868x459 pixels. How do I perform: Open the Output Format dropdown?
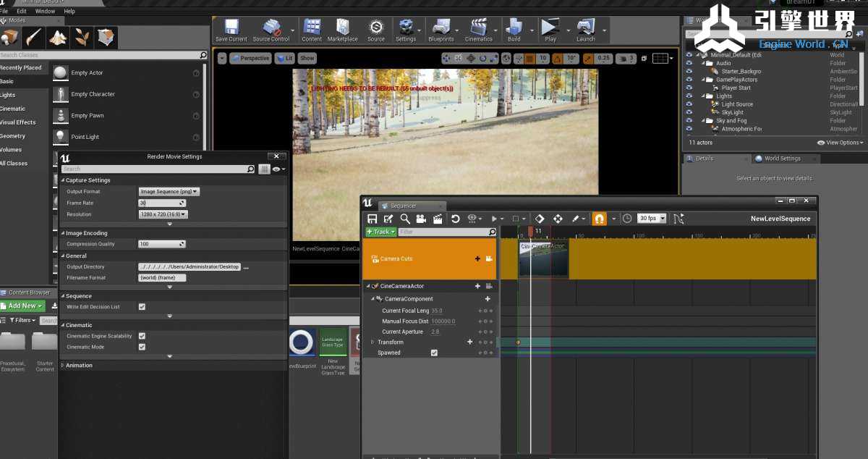point(169,192)
